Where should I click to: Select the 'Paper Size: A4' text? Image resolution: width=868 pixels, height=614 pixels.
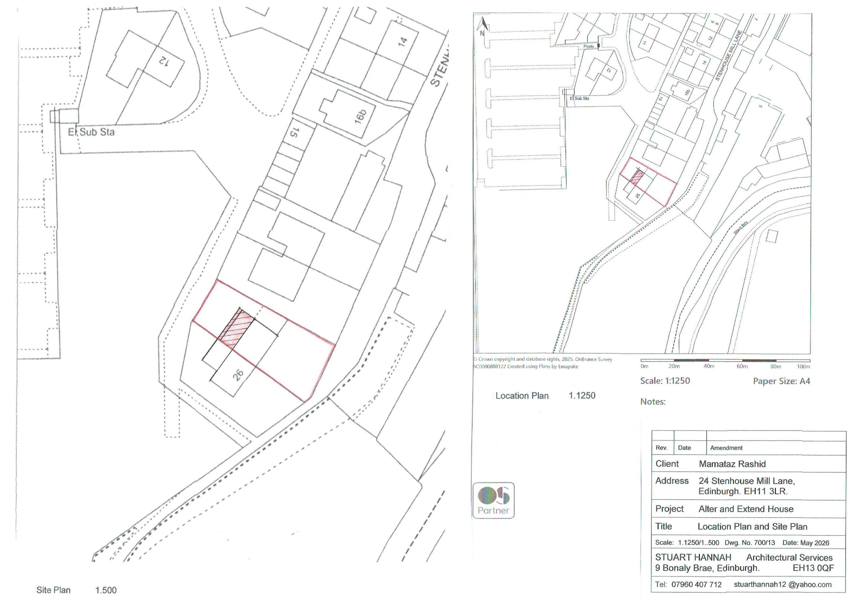tap(781, 381)
